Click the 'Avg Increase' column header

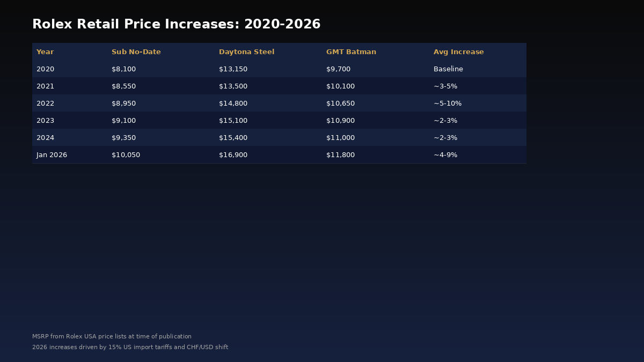click(x=459, y=52)
